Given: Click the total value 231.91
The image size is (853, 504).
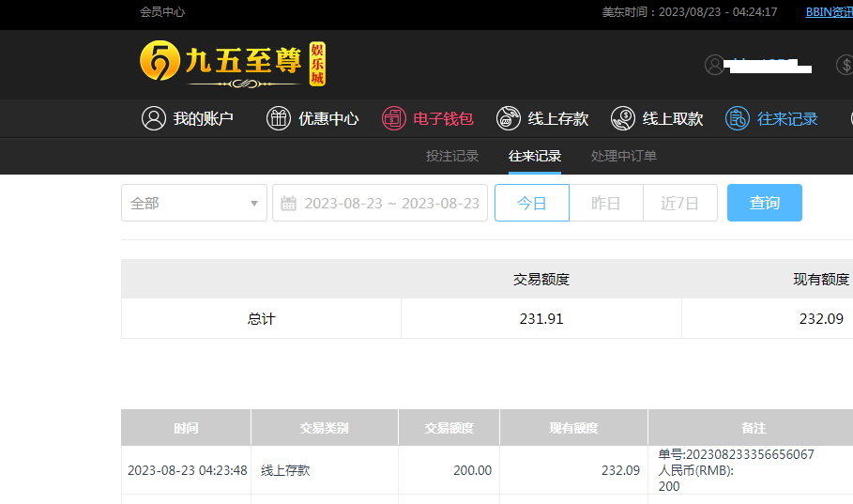Looking at the screenshot, I should [x=541, y=318].
